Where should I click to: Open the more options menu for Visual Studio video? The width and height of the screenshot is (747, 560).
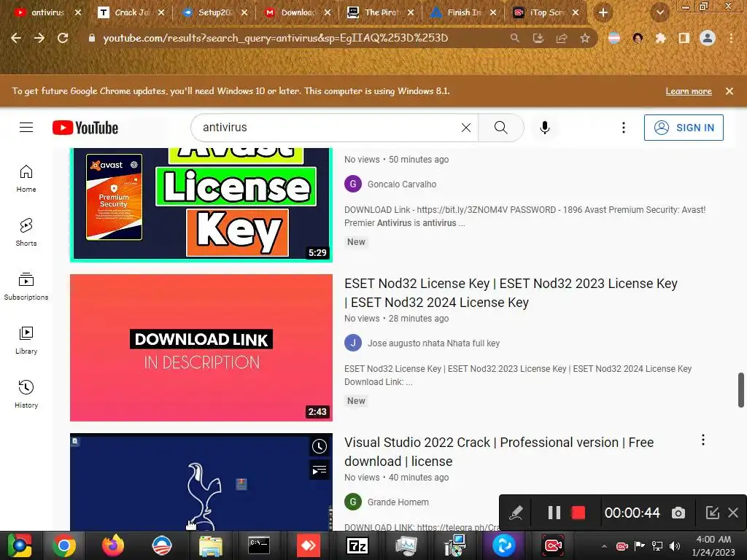click(703, 440)
